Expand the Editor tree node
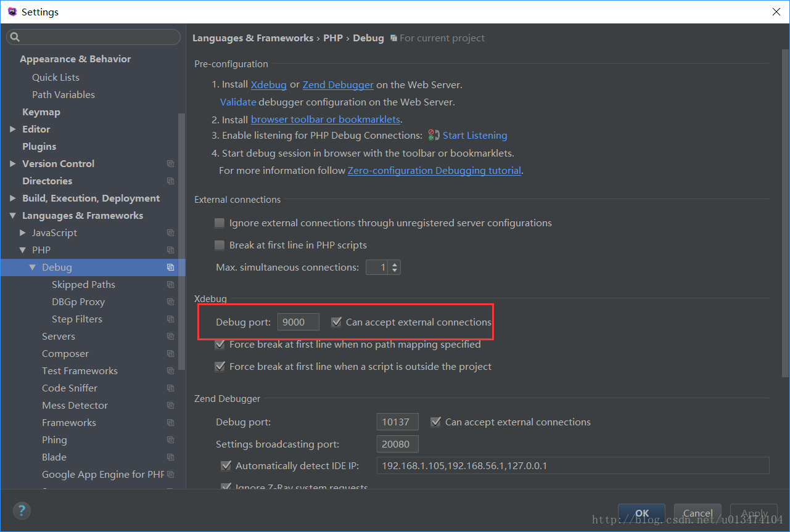 click(x=13, y=129)
